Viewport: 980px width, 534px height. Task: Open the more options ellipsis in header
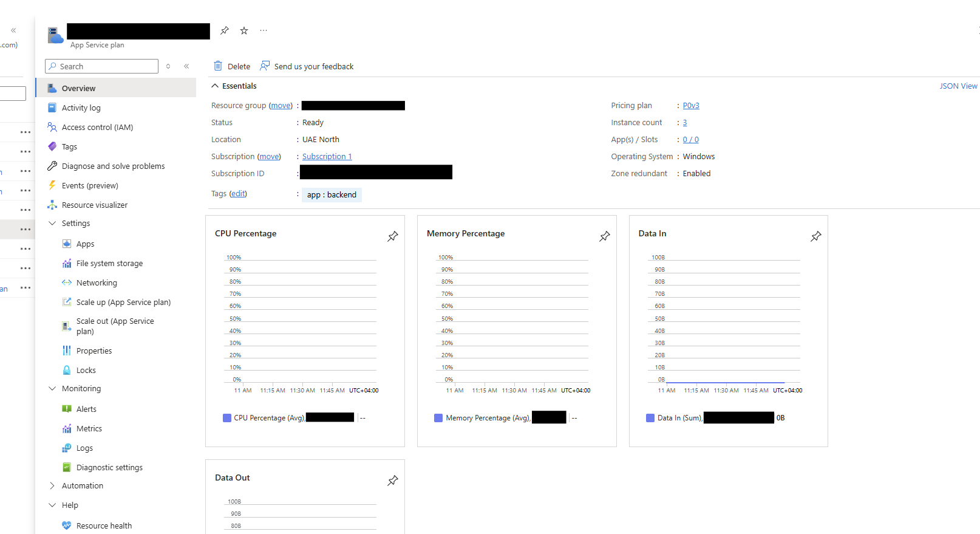pyautogui.click(x=264, y=30)
